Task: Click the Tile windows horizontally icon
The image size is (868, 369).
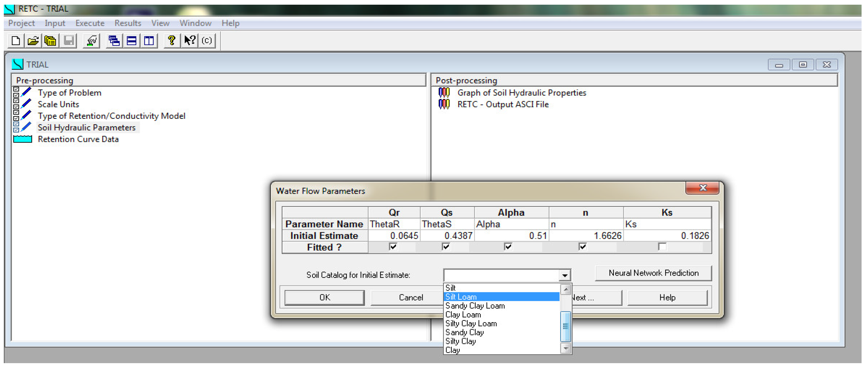Action: [132, 41]
